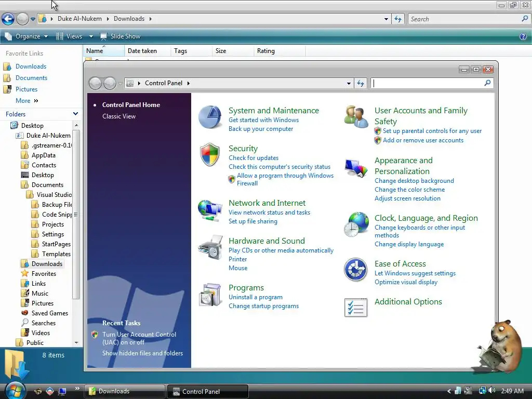Image resolution: width=532 pixels, height=399 pixels.
Task: Switch to Control Panel taskbar button
Action: coord(208,392)
